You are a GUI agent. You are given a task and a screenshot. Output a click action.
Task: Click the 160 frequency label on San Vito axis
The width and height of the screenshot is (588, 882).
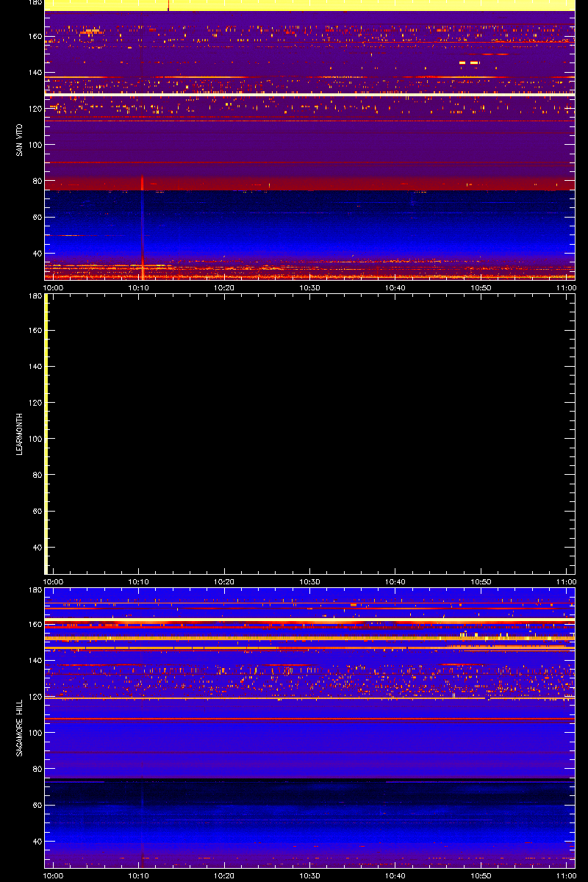[34, 37]
